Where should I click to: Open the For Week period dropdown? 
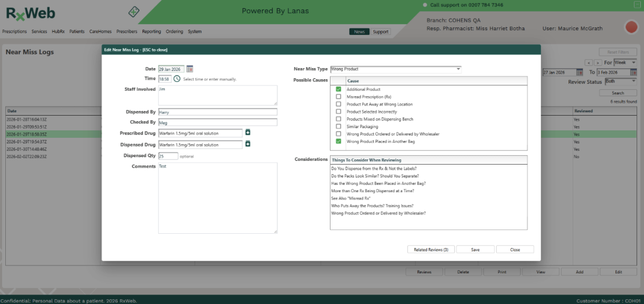[x=633, y=63]
